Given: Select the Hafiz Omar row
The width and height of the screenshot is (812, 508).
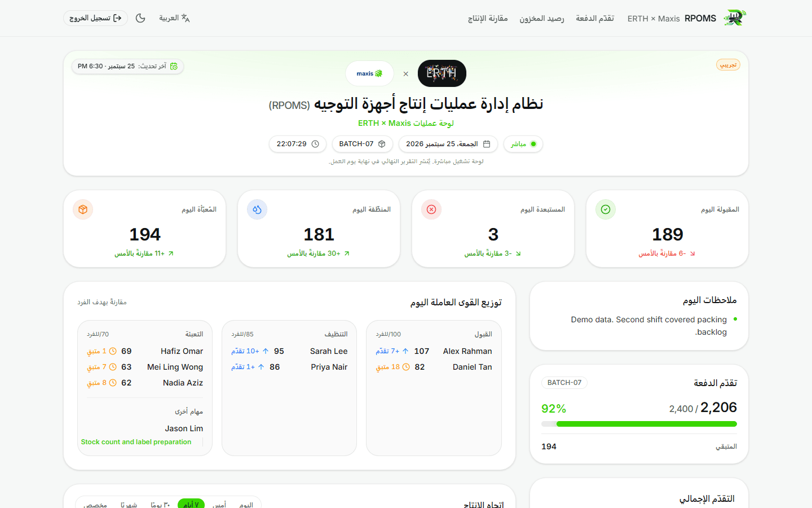Looking at the screenshot, I should (x=145, y=351).
